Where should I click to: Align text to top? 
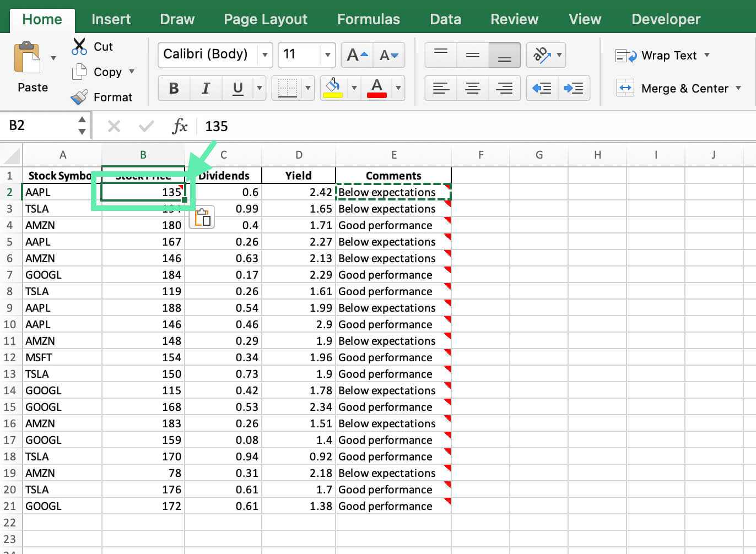[x=441, y=55]
